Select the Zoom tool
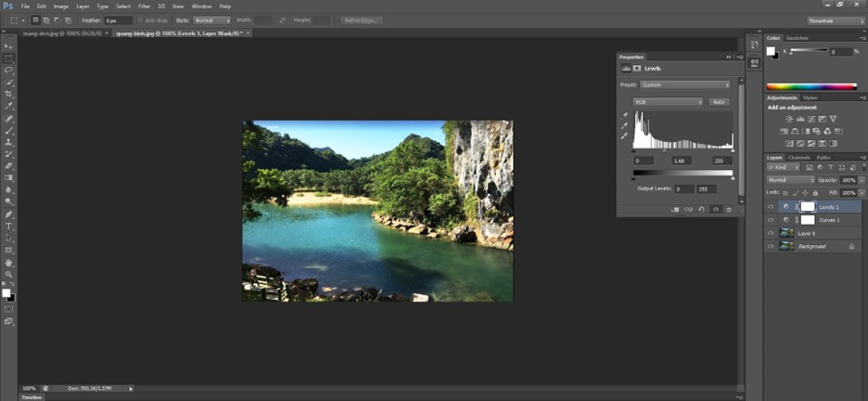 click(x=9, y=274)
